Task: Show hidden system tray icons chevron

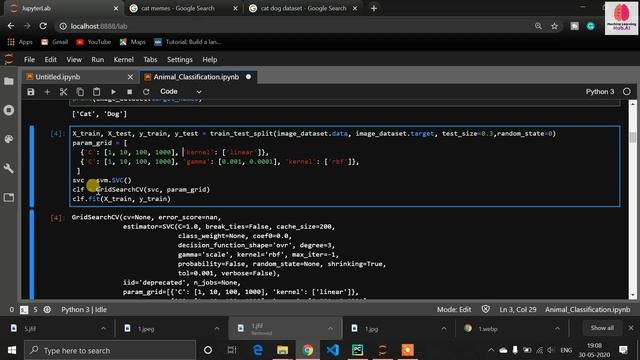Action: tap(491, 350)
